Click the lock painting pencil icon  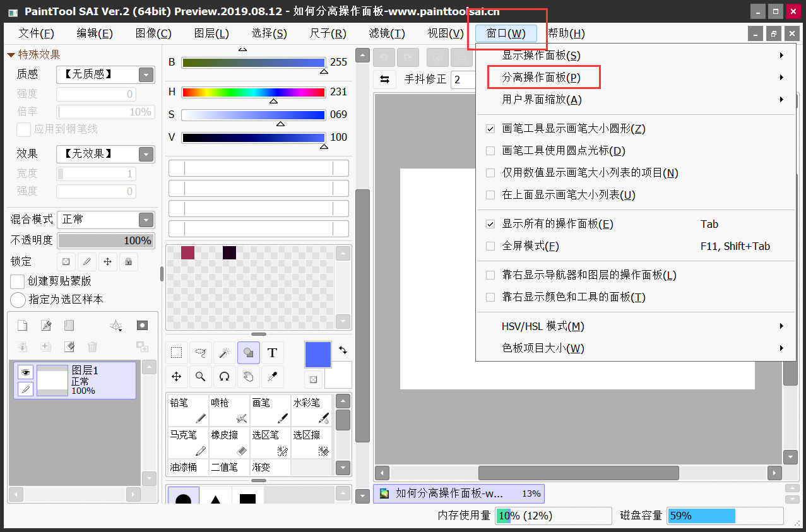pyautogui.click(x=87, y=261)
